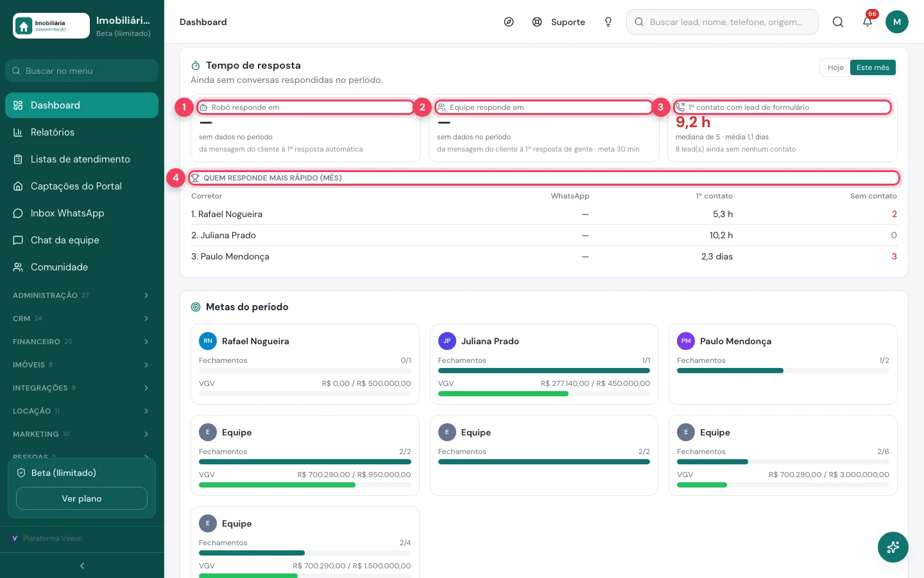
Task: Expand the Locação menu section
Action: coord(81,411)
